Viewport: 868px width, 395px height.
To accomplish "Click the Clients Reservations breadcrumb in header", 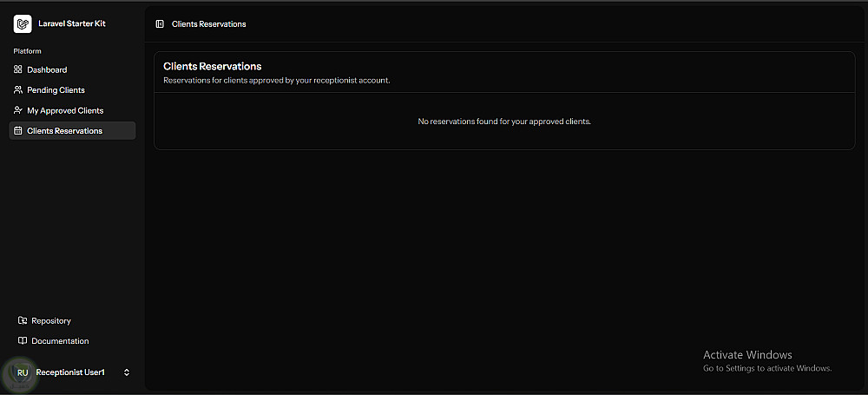I will coord(209,24).
